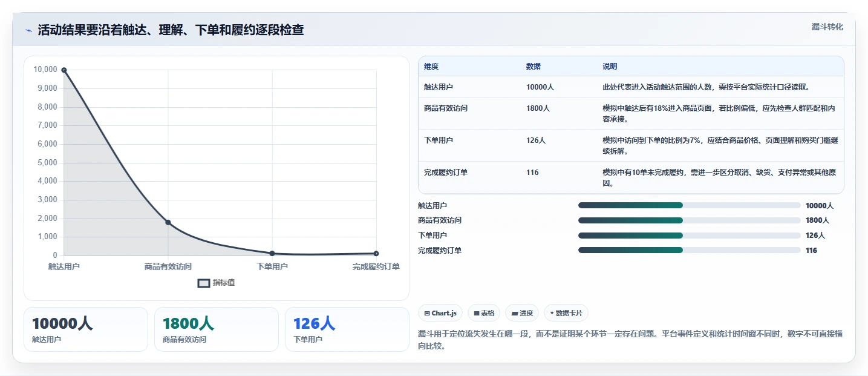868x376 pixels.
Task: Click the 数据卡片 tag
Action: pos(566,313)
